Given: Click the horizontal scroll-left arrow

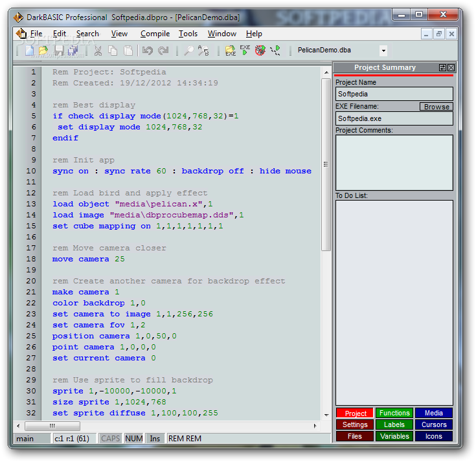Looking at the screenshot, I should coord(18,426).
